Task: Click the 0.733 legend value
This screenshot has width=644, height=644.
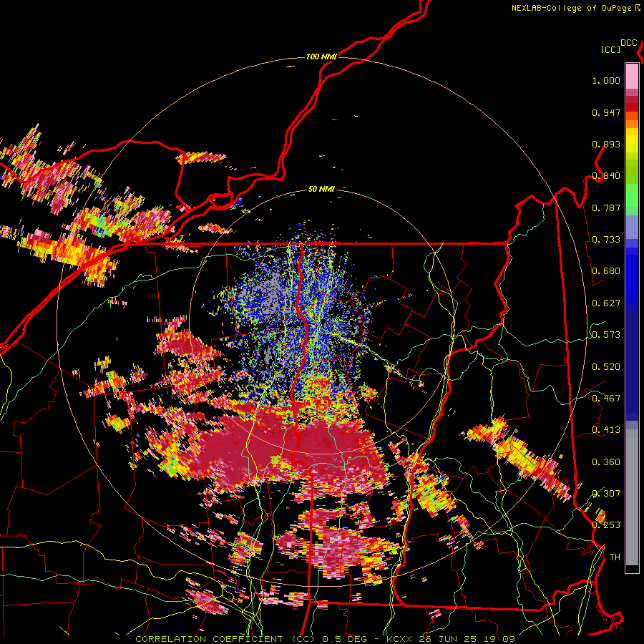Action: [x=606, y=240]
